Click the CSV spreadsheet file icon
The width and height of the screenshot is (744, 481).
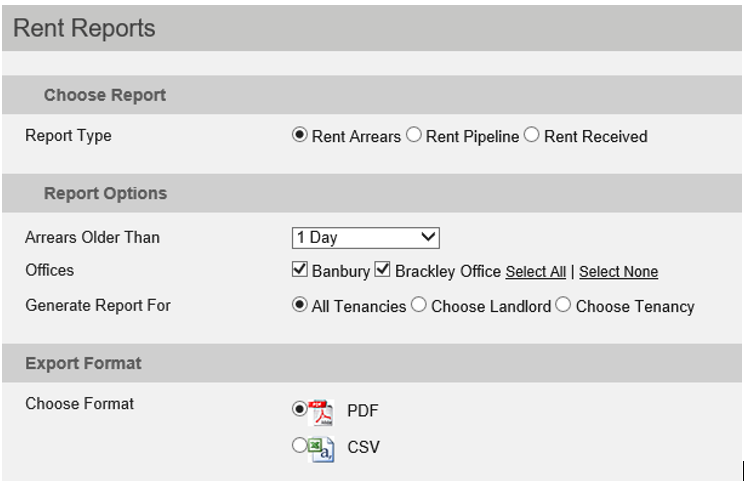tap(321, 449)
